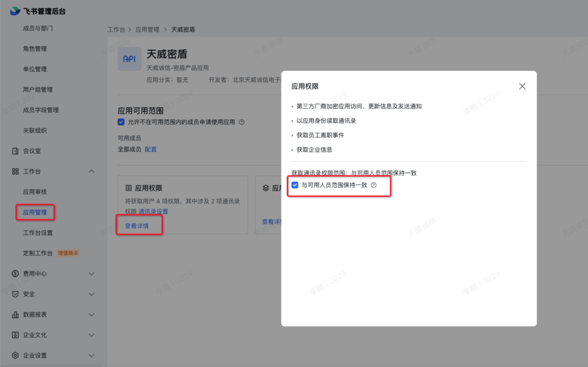Expand the 企业设置 menu section

pos(92,356)
